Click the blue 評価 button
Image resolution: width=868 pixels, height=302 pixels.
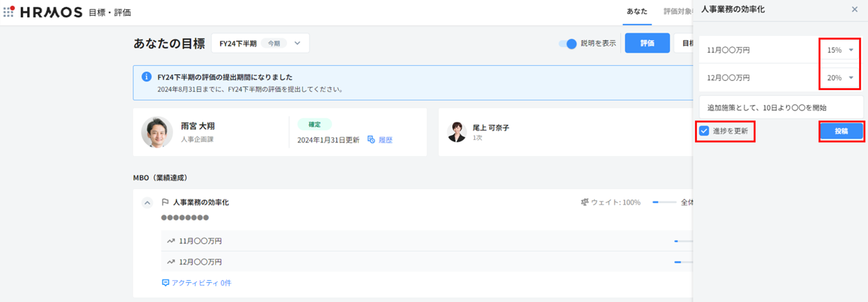click(647, 43)
